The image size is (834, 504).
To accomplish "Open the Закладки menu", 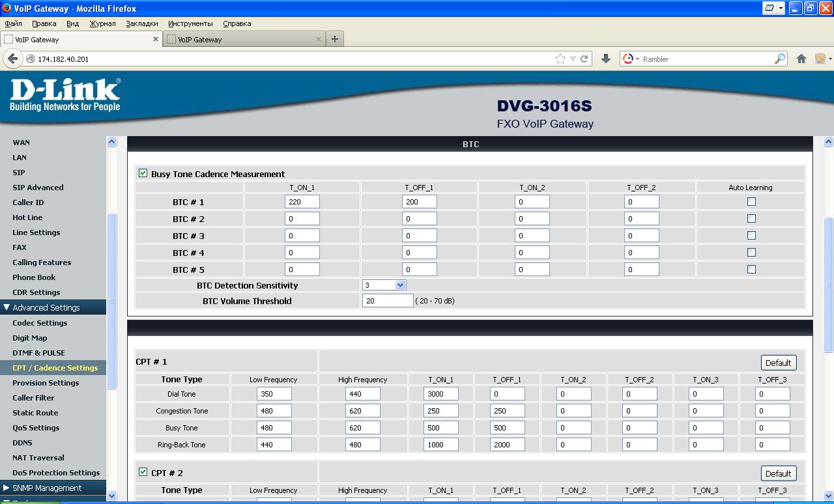I will (x=141, y=23).
